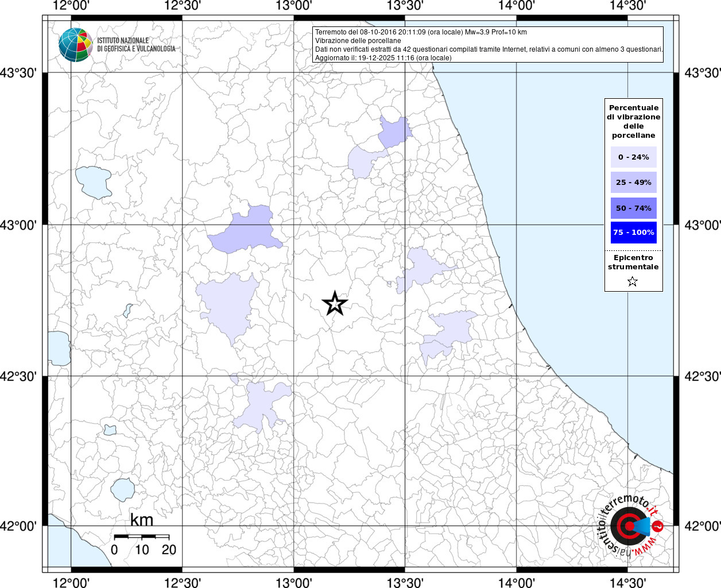Click the left axis label 43°30'
Screen dimensions: 721x588
coord(18,73)
